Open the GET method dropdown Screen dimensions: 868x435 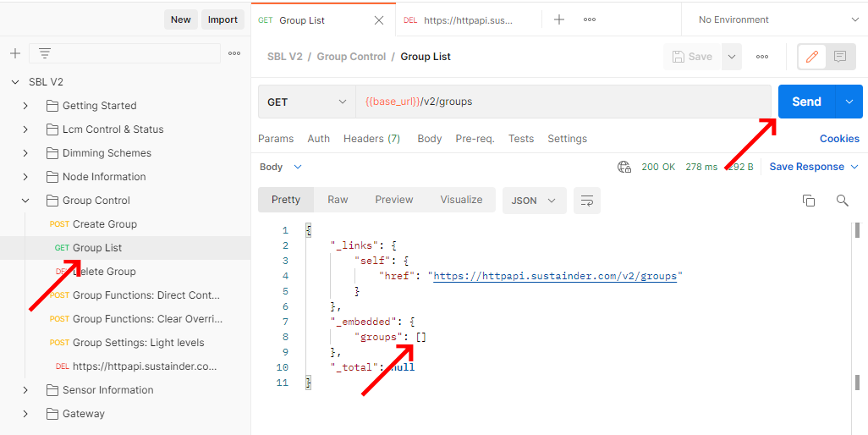[x=306, y=102]
